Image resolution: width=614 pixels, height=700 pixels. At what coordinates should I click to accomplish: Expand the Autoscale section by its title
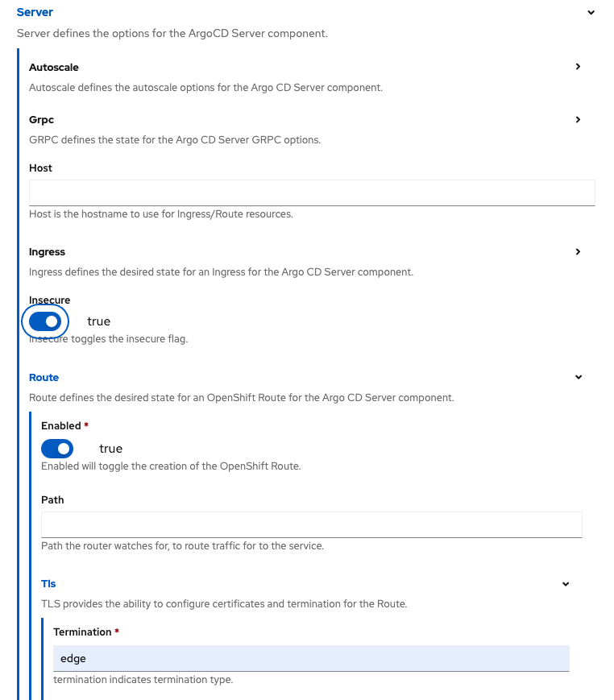[x=54, y=68]
